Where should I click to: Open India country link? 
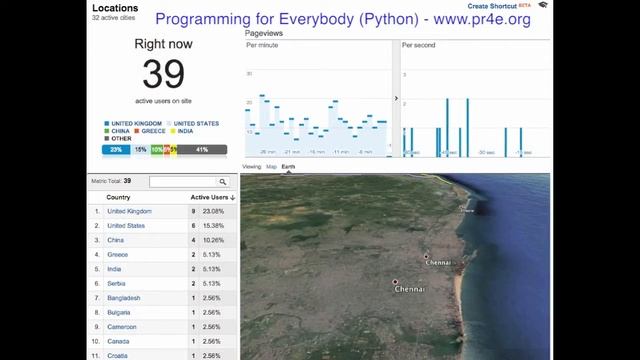[114, 269]
